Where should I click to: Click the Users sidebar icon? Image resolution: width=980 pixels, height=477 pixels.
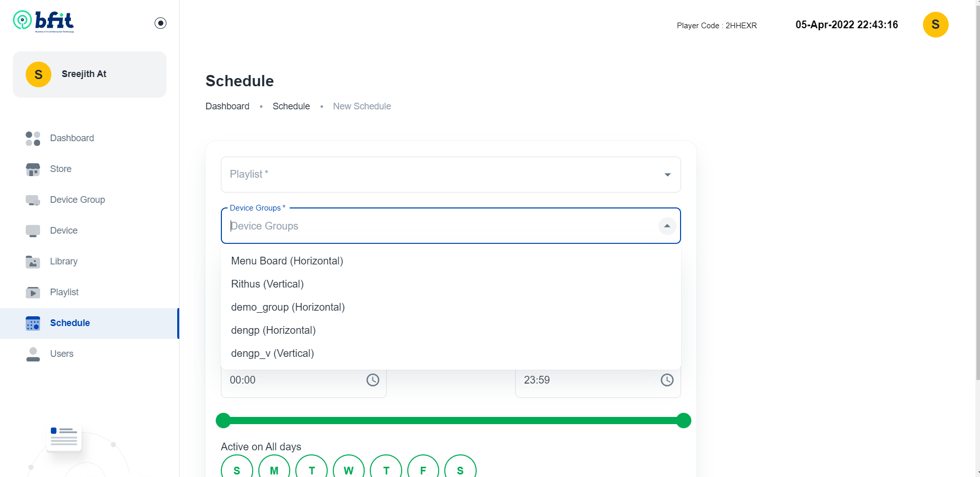[33, 354]
